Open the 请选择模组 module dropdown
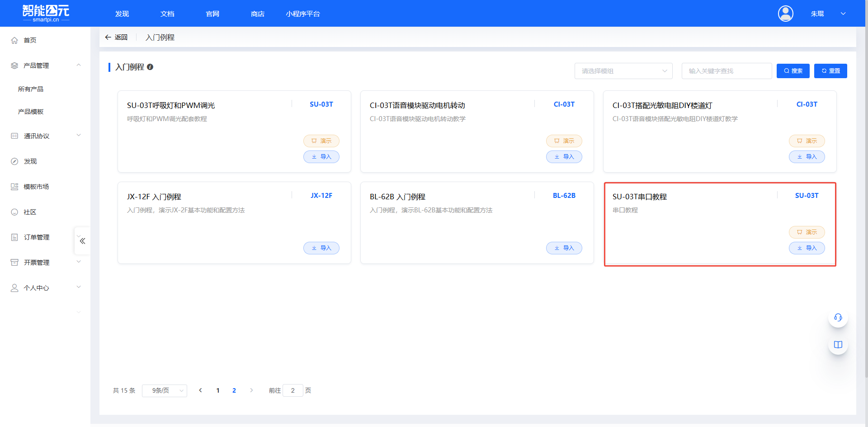Image resolution: width=868 pixels, height=427 pixels. (x=623, y=71)
